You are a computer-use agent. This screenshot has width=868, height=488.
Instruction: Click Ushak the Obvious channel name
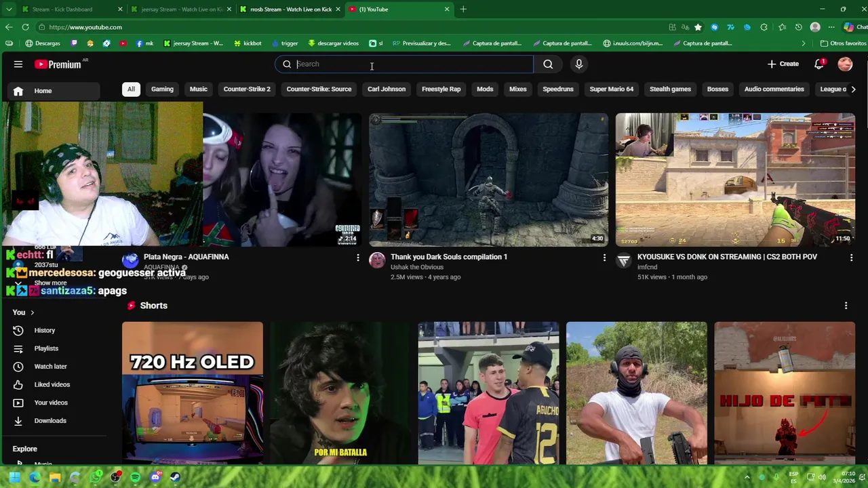pos(417,267)
